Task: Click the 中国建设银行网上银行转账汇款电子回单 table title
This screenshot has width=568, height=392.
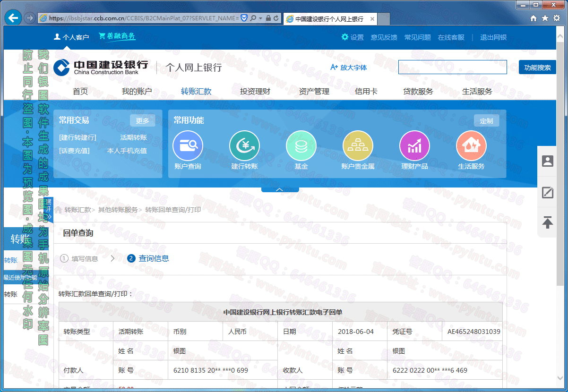Action: pyautogui.click(x=283, y=312)
